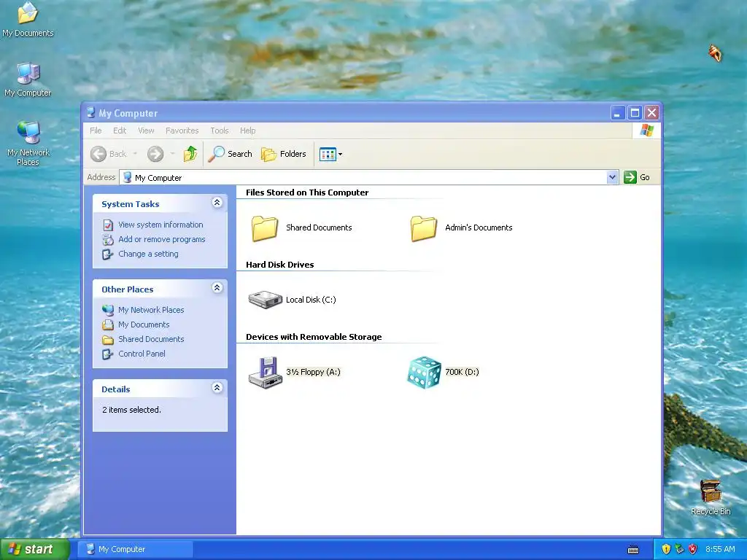
Task: Select the 700K (D:) dice icon
Action: click(424, 373)
